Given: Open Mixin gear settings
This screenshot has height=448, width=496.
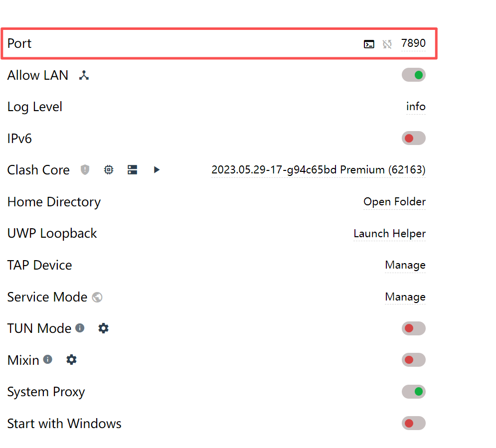Looking at the screenshot, I should [72, 360].
